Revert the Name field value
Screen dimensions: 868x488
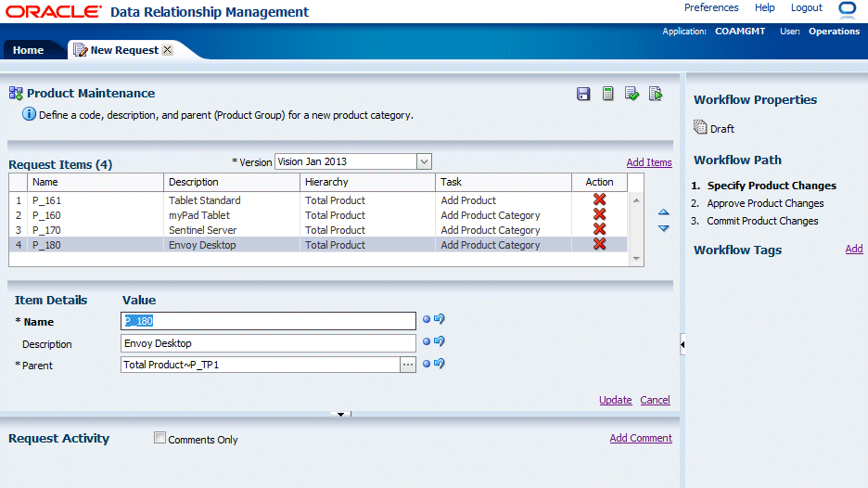pos(440,320)
